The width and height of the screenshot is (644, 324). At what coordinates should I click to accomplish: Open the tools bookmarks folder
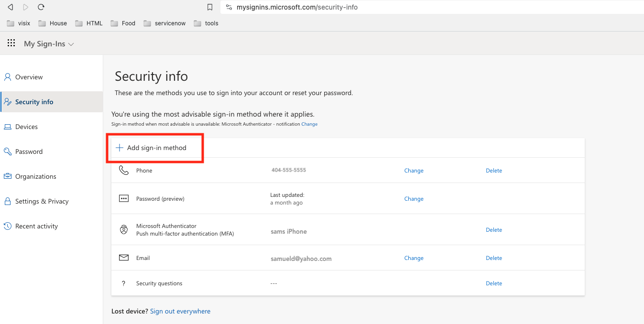click(x=206, y=23)
